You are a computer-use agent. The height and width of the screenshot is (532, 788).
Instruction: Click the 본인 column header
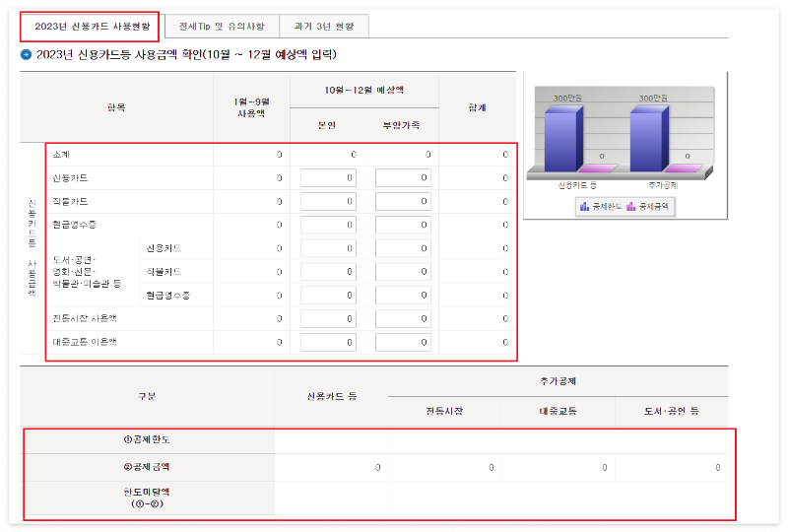click(327, 125)
